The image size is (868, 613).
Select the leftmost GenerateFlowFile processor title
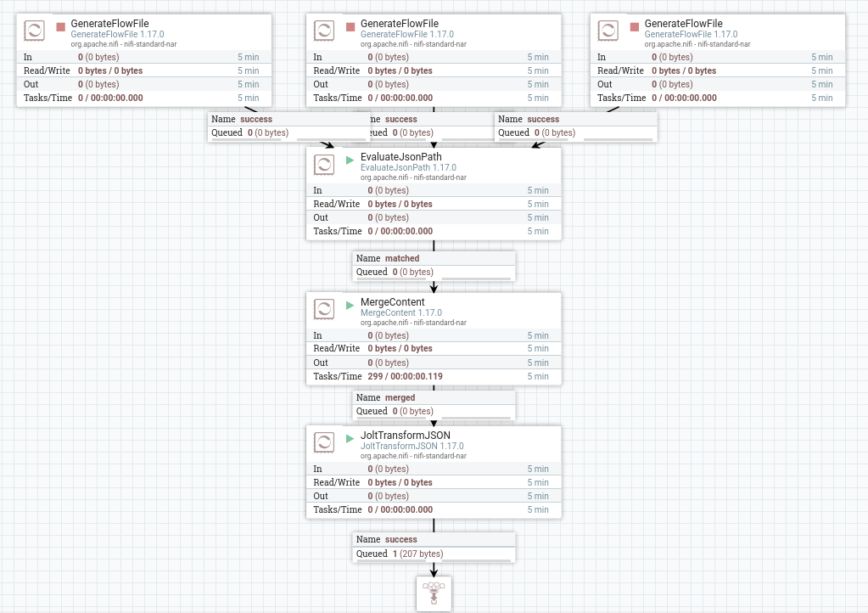click(x=109, y=23)
